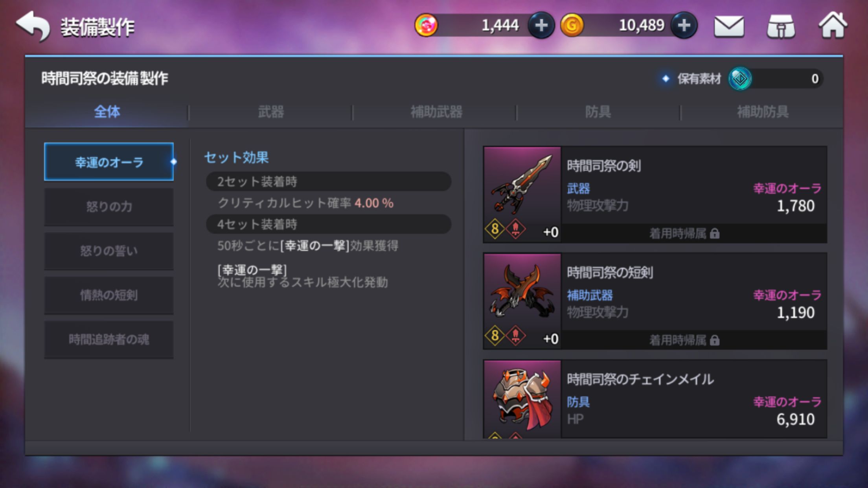
Task: Open the inventory bag icon
Action: (x=781, y=26)
